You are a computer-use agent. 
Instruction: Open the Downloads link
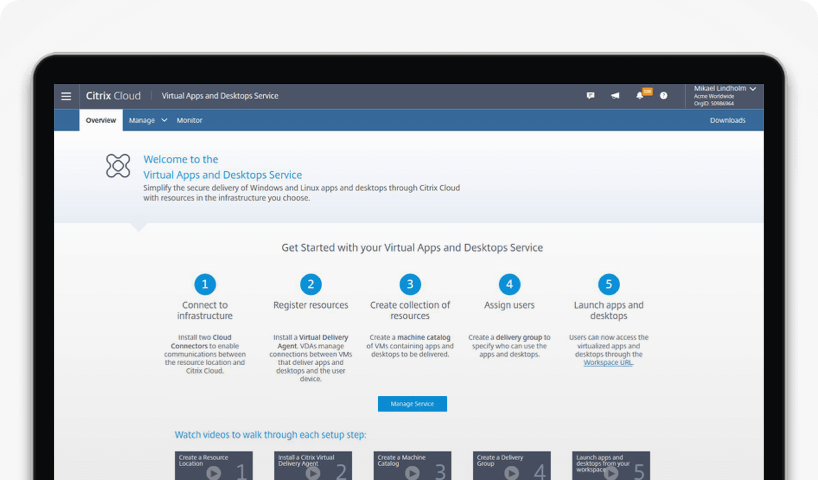tap(727, 120)
